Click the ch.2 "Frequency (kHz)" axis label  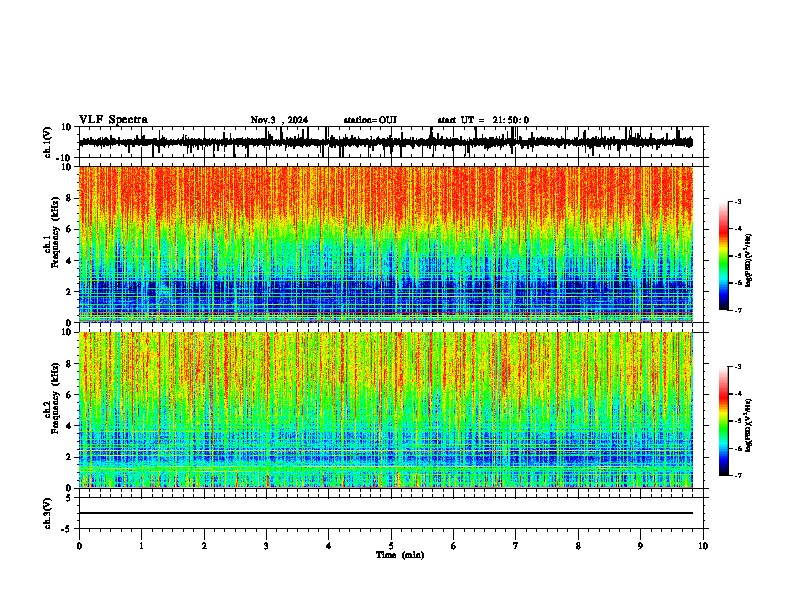pyautogui.click(x=55, y=398)
